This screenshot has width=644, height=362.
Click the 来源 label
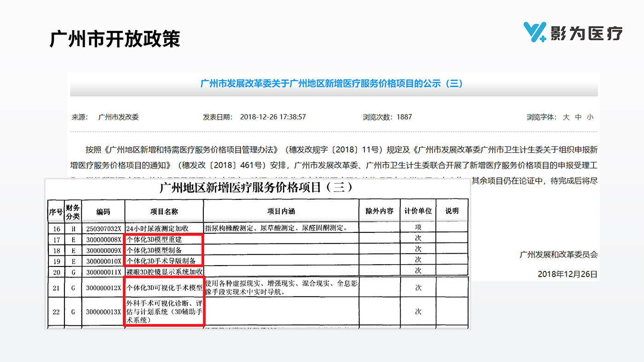(x=80, y=117)
